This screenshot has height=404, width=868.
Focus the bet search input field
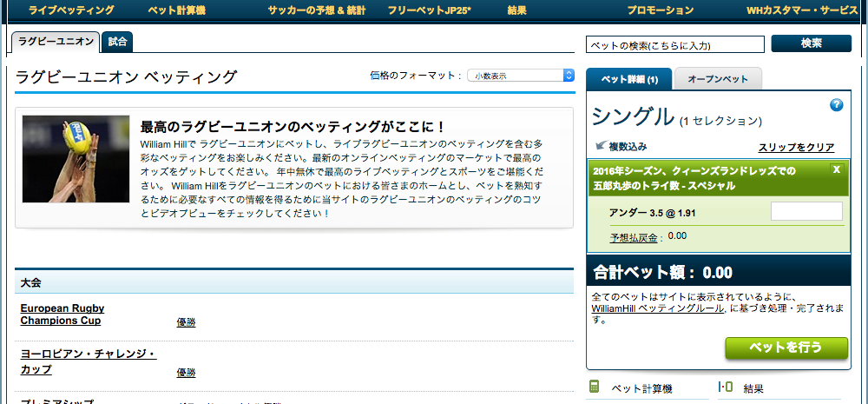coord(675,44)
